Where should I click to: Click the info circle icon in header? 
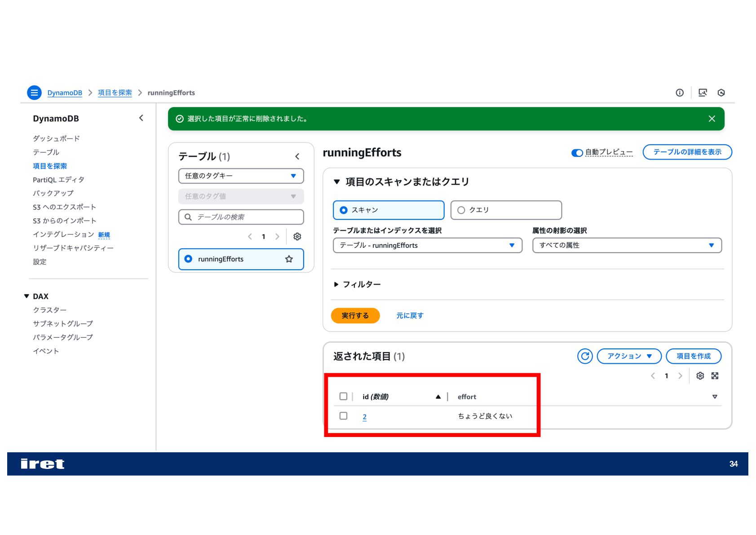click(x=680, y=93)
